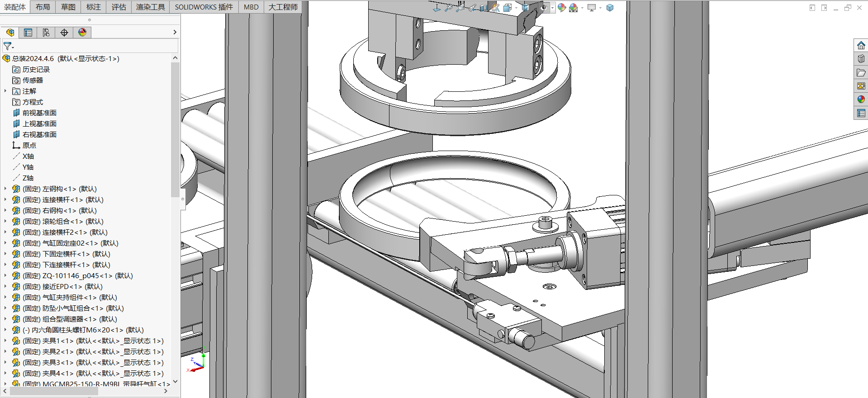Activate the Section View icon
Viewport: 868px width, 398px height.
(x=484, y=8)
